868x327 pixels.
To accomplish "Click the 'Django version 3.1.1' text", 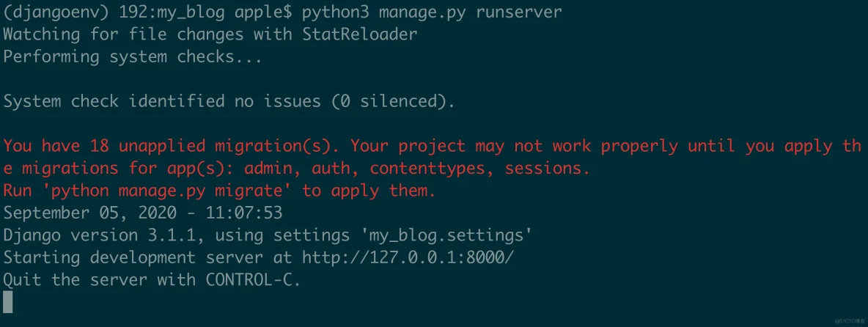I will click(99, 235).
